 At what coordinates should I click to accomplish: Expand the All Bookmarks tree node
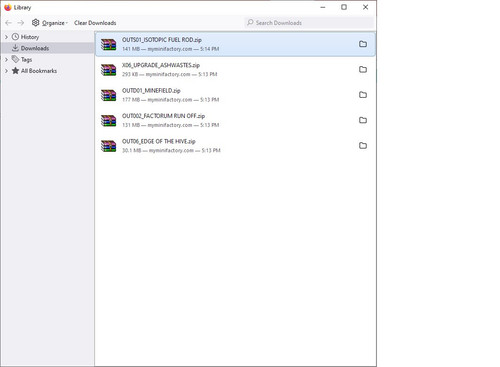click(6, 71)
